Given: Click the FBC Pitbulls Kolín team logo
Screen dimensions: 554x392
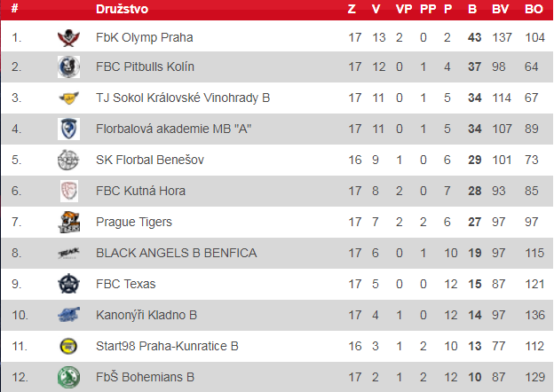Looking at the screenshot, I should coord(68,67).
